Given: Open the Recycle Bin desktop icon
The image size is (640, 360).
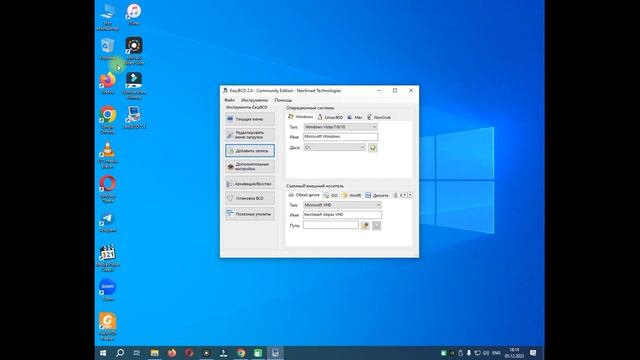Looking at the screenshot, I should pos(108,49).
